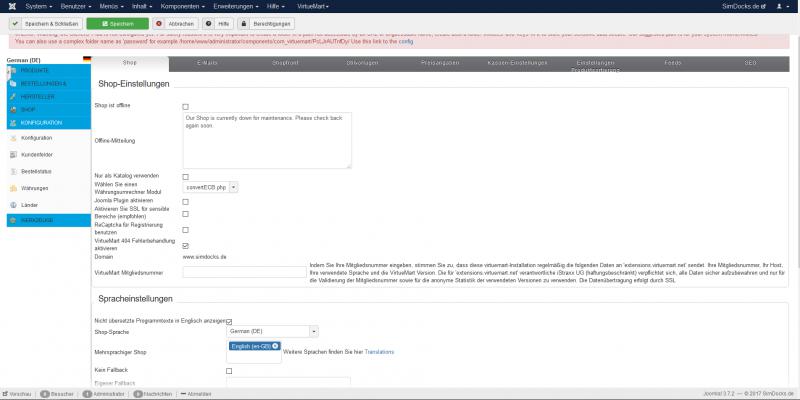Click the Länder globe icon
The height and width of the screenshot is (400, 800).
coord(12,204)
